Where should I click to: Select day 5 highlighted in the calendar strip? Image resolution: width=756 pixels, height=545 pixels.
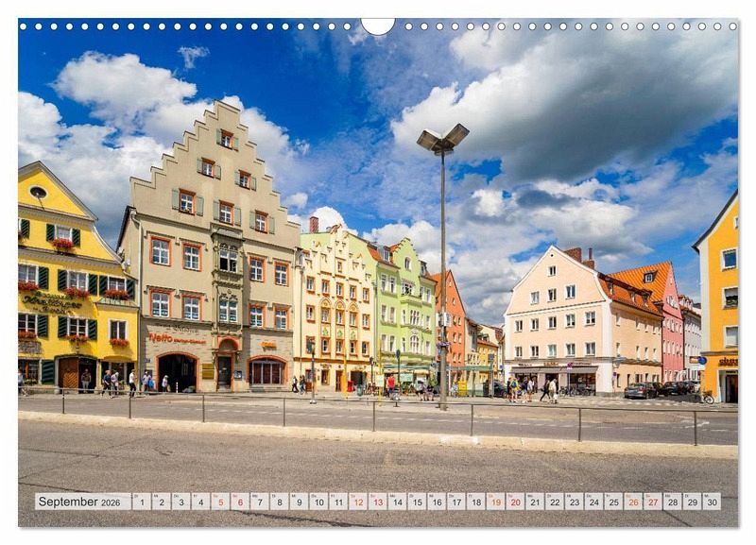[x=219, y=502]
